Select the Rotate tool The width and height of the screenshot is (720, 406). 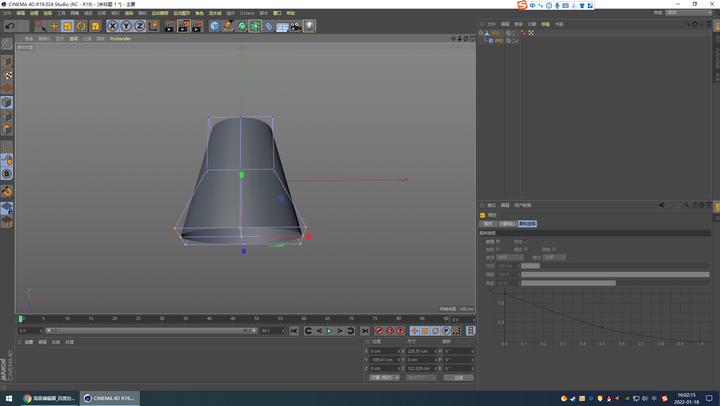pos(81,26)
